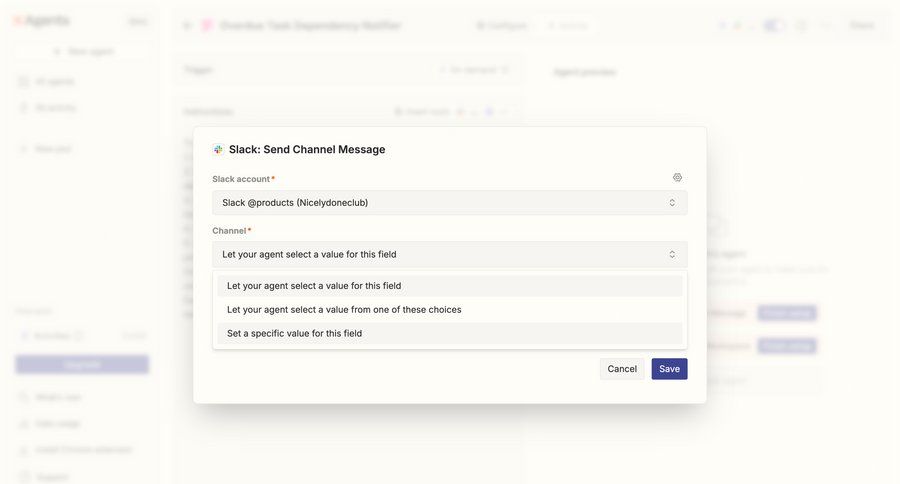Screen dimensions: 900x484
Task: Choose 'Let your agent select a value from one of these choices'
Action: pos(449,309)
